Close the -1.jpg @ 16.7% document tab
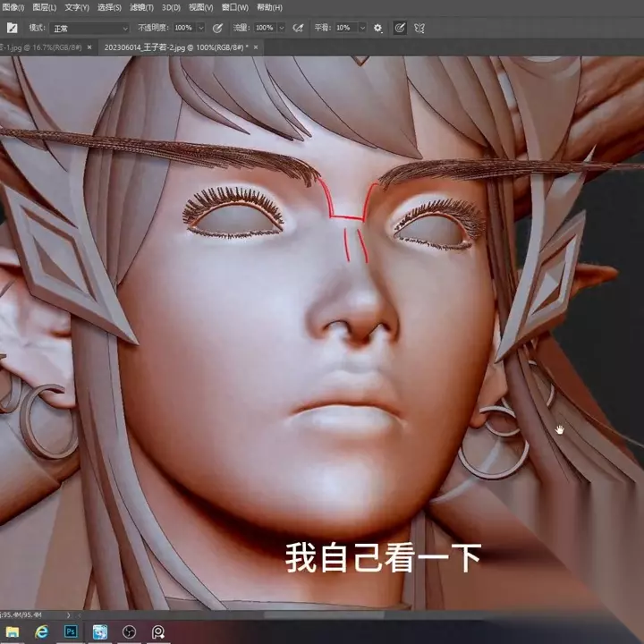The image size is (644, 644). pyautogui.click(x=89, y=47)
